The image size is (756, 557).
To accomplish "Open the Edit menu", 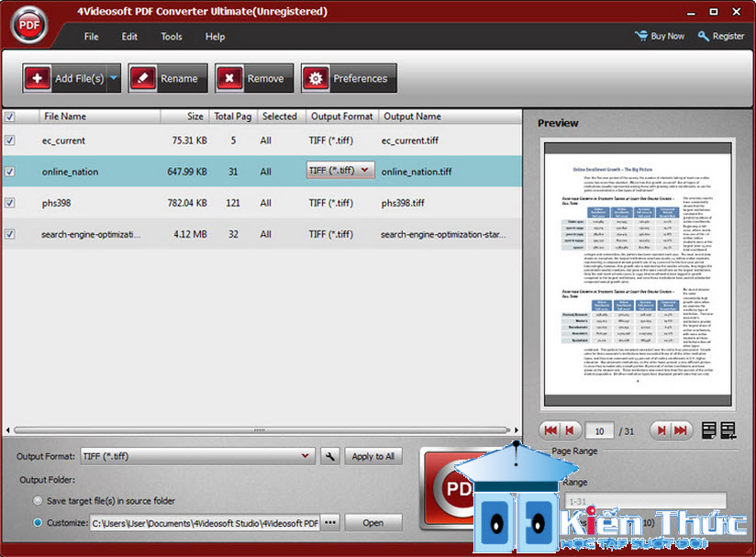I will pyautogui.click(x=129, y=37).
